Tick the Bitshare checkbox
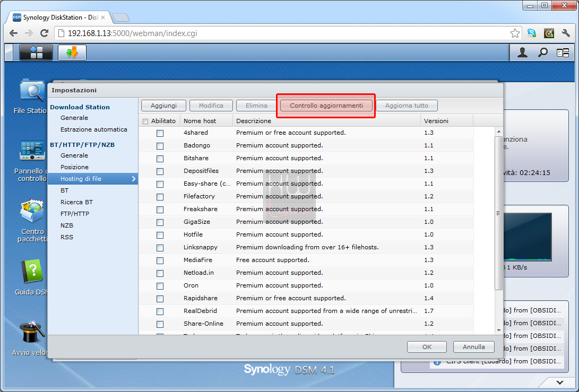Viewport: 579px width, 392px height. coord(160,159)
